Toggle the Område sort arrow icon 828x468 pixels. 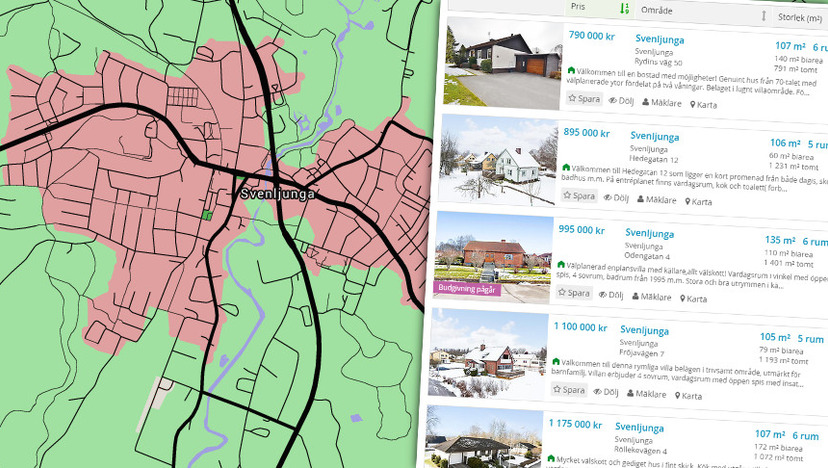coord(763,16)
